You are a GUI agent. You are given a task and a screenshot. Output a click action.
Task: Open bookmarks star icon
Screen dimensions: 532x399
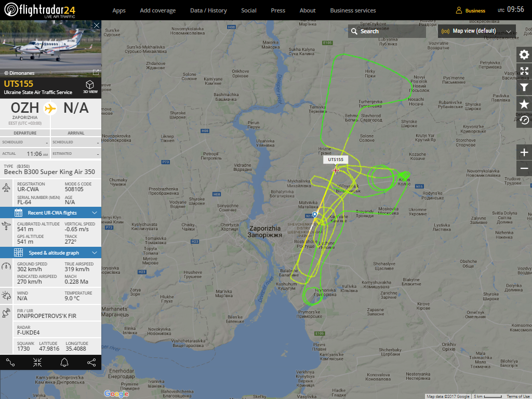(524, 104)
